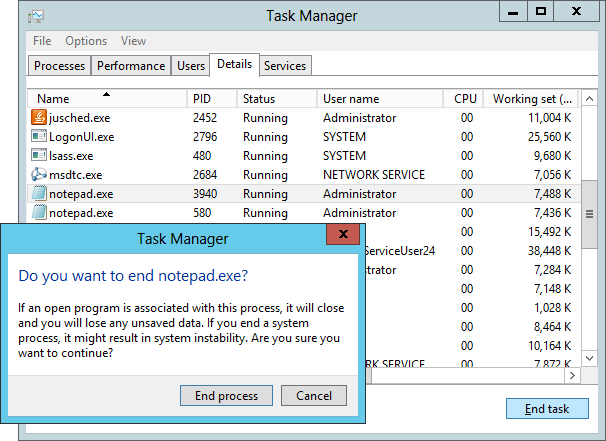Select the LogonUI.exe process name

point(82,137)
